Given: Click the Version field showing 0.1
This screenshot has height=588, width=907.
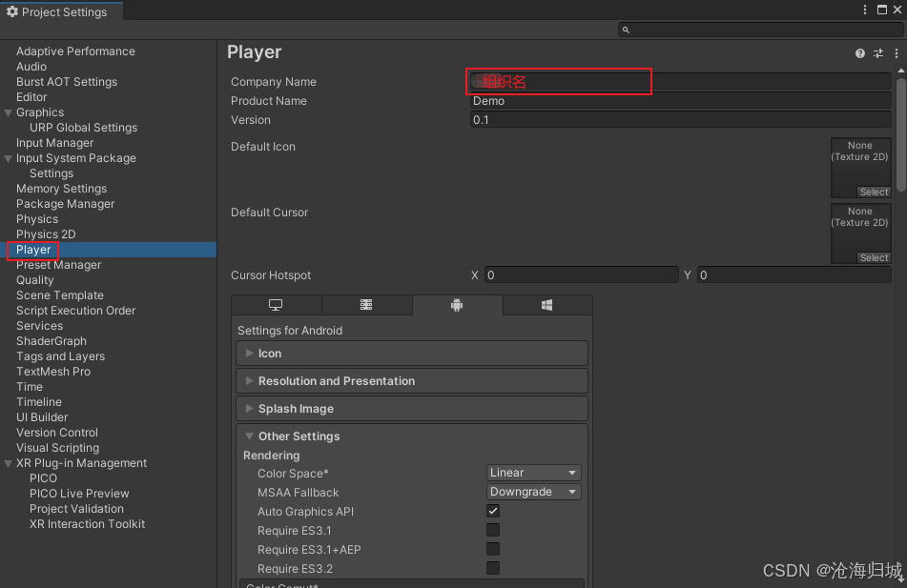Looking at the screenshot, I should click(x=680, y=120).
